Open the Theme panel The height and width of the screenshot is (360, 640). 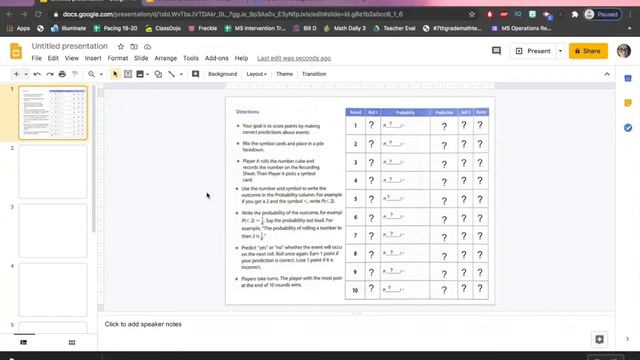(x=284, y=74)
